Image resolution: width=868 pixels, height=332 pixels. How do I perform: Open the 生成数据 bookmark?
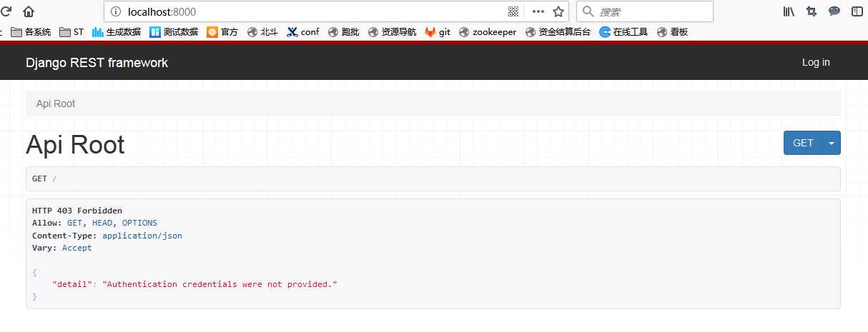[117, 31]
